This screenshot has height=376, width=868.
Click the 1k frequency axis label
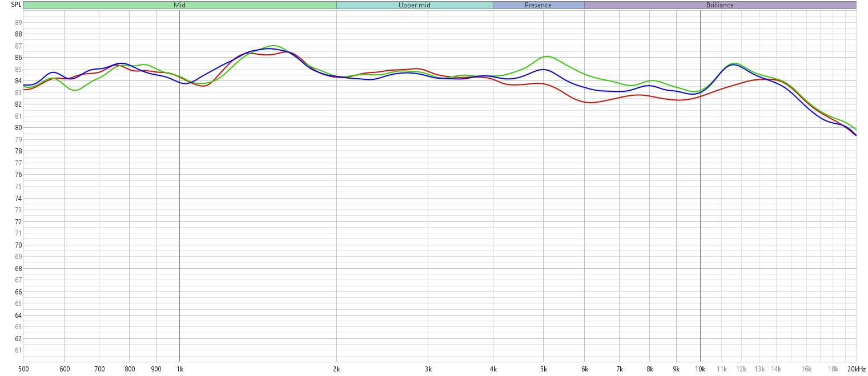click(179, 369)
